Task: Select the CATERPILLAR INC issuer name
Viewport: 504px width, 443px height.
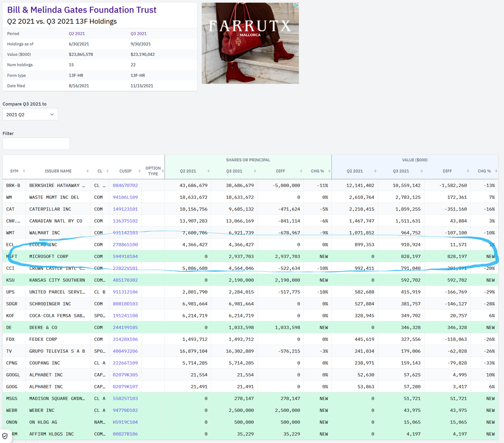Action: click(x=50, y=209)
